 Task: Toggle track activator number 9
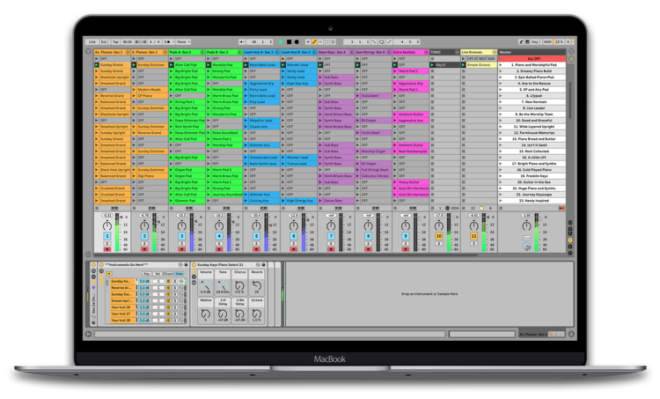tap(406, 237)
